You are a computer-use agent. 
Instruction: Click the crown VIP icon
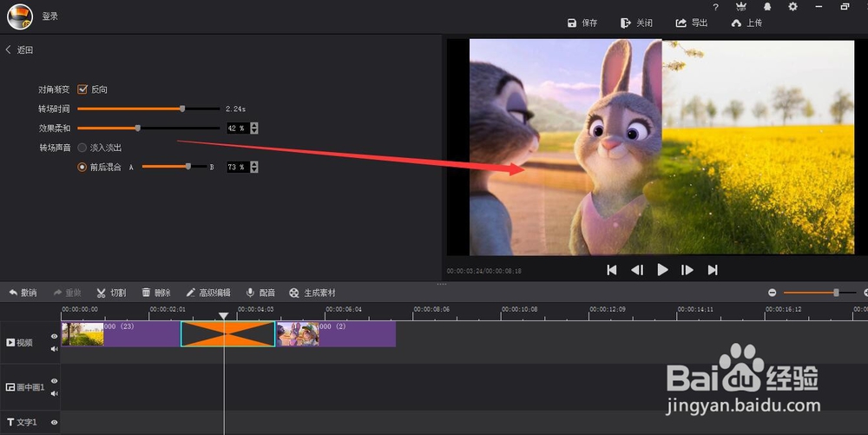741,7
